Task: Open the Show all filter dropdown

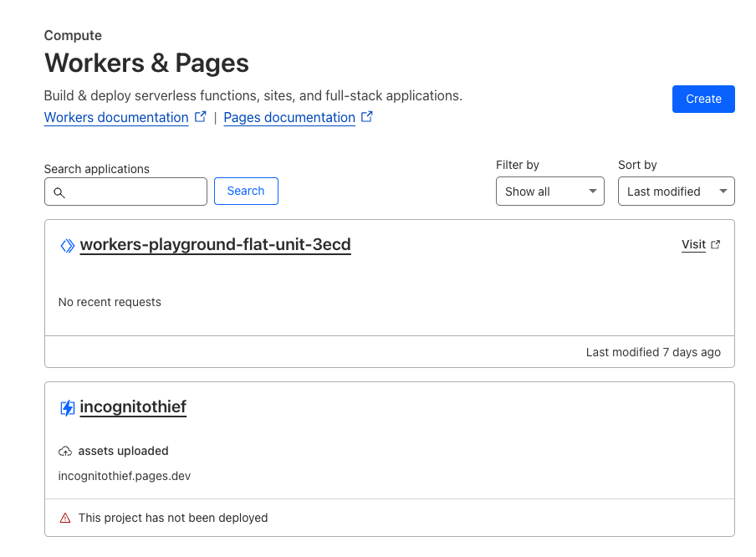Action: pyautogui.click(x=550, y=192)
